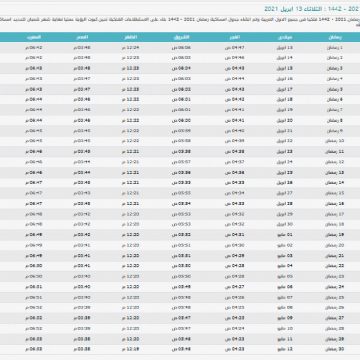Click the description paragraph below the title

[180, 23]
